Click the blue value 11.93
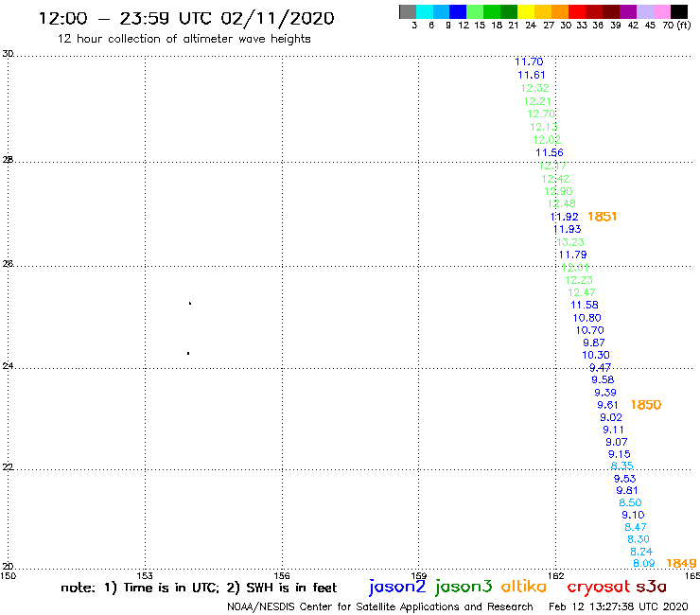Image resolution: width=700 pixels, height=615 pixels. [567, 230]
